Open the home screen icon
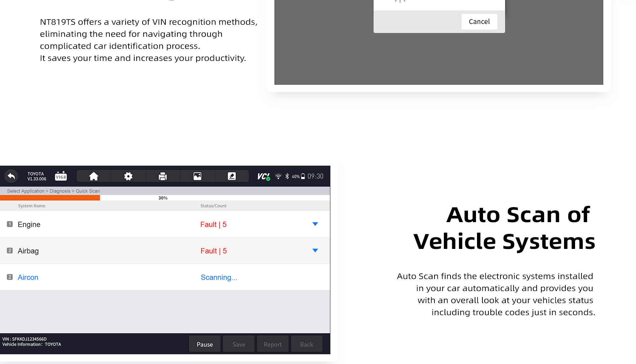 click(94, 176)
